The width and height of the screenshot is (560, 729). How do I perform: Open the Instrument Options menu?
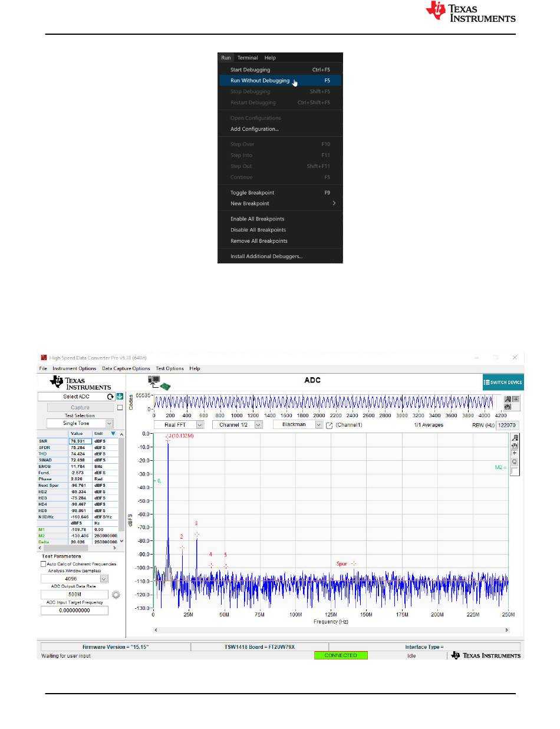tap(74, 368)
